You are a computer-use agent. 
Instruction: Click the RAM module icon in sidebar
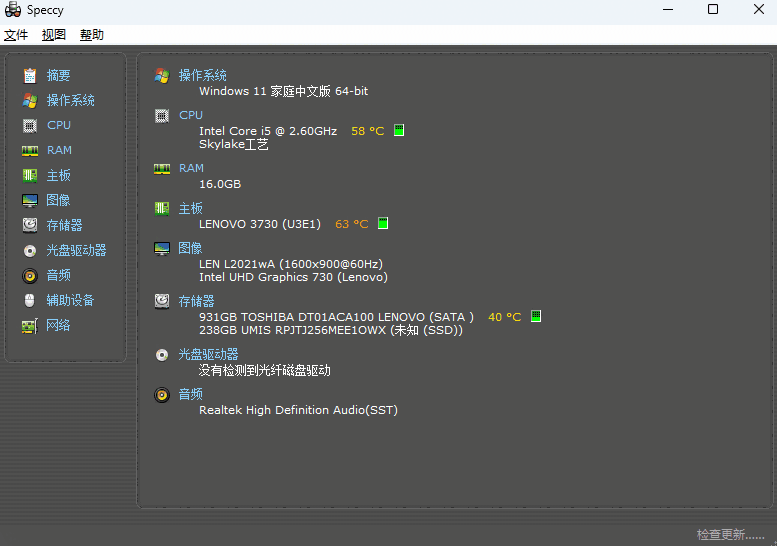30,151
